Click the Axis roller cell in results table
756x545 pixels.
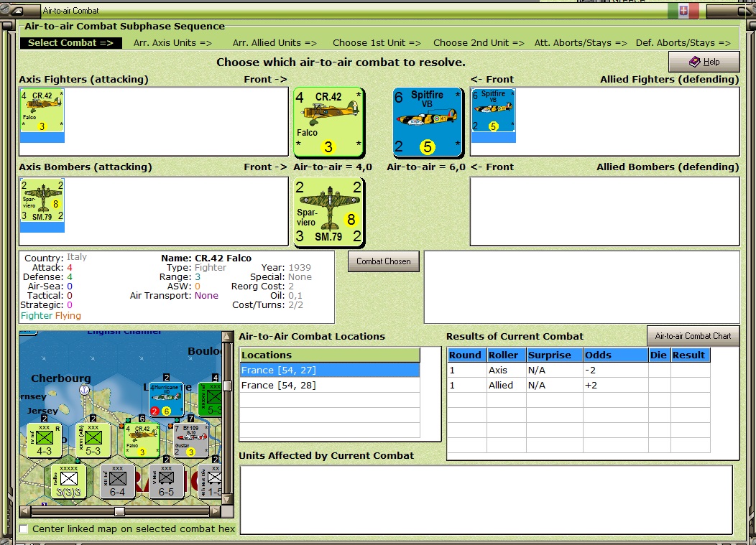[x=506, y=370]
